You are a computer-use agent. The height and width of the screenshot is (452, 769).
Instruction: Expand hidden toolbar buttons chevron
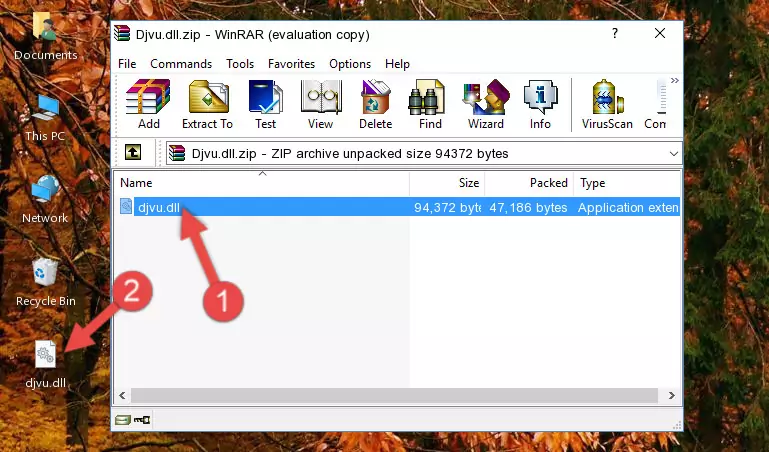[x=675, y=80]
